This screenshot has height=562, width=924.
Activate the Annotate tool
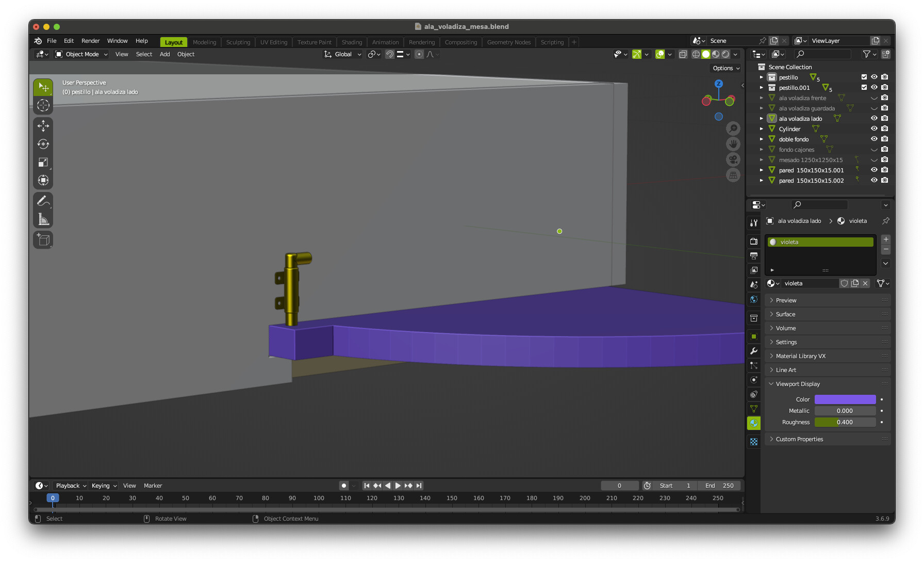click(x=43, y=201)
